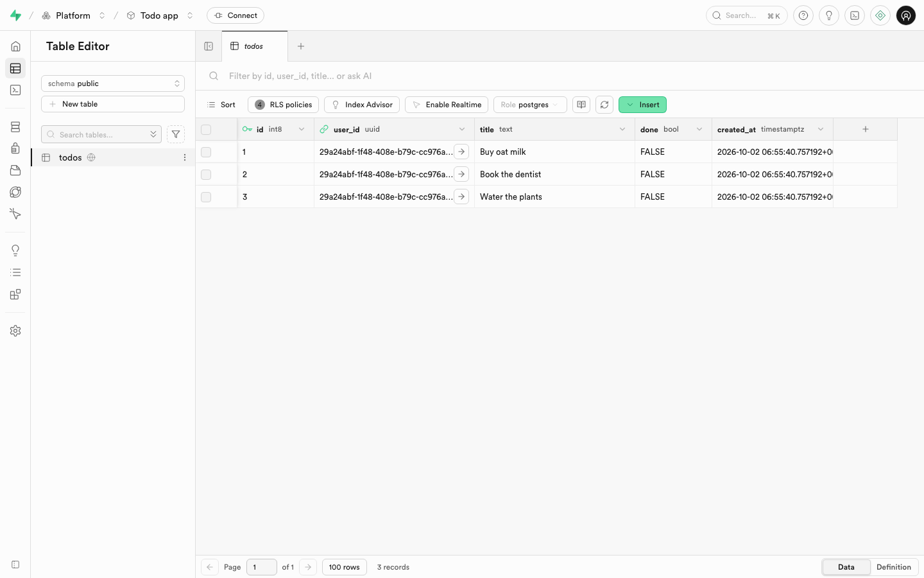The image size is (924, 578).
Task: Open a new tab with plus
Action: pyautogui.click(x=301, y=46)
